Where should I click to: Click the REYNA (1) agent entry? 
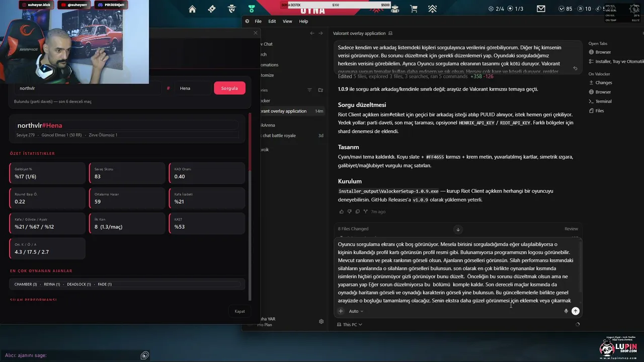click(x=52, y=284)
